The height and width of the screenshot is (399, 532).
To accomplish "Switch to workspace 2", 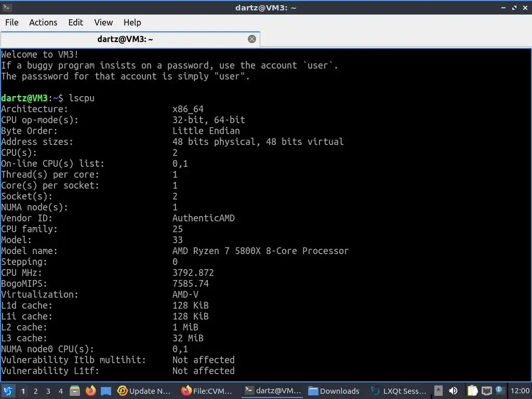I will tap(36, 391).
